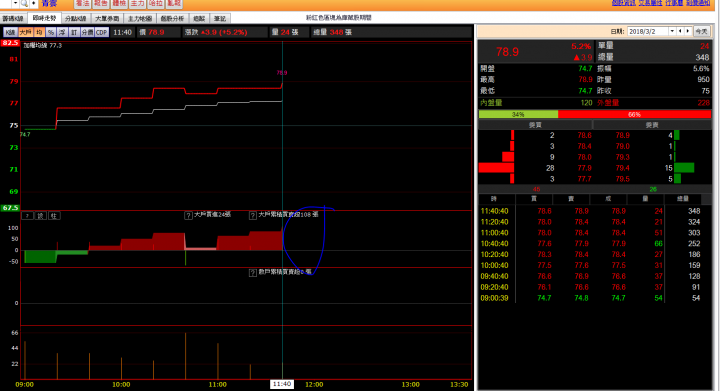Click the 11:40 time marker on axis
Image resolution: width=720 pixels, height=391 pixels.
[x=281, y=384]
